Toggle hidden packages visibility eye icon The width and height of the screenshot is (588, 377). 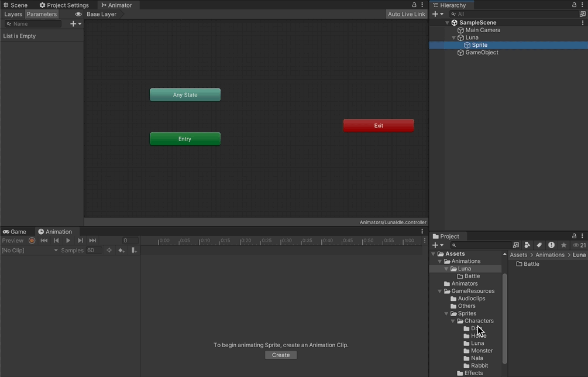(579, 245)
